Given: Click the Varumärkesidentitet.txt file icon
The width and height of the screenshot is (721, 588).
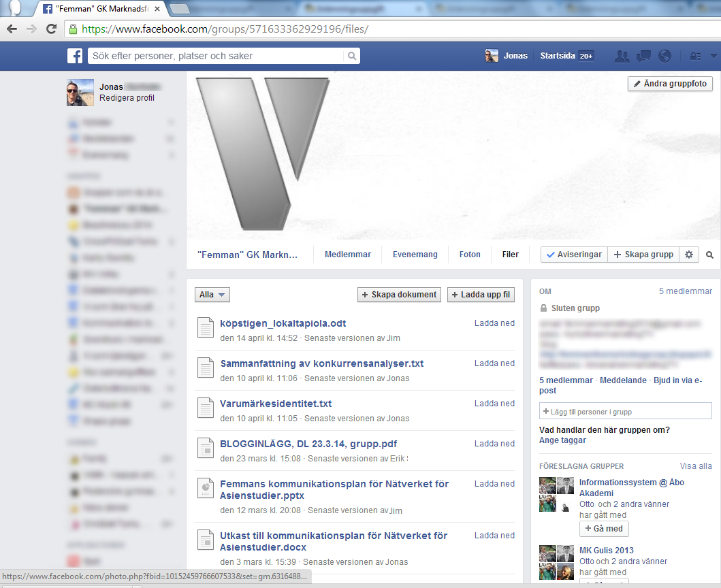Looking at the screenshot, I should (206, 408).
